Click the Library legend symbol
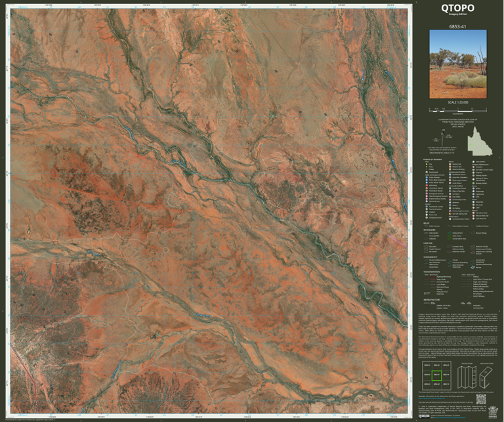 pyautogui.click(x=450, y=205)
